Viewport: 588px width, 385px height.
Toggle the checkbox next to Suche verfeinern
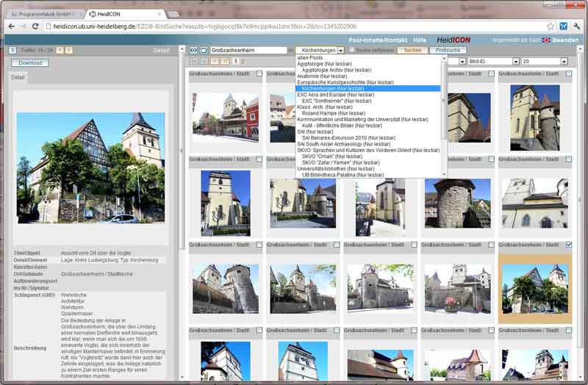(352, 50)
